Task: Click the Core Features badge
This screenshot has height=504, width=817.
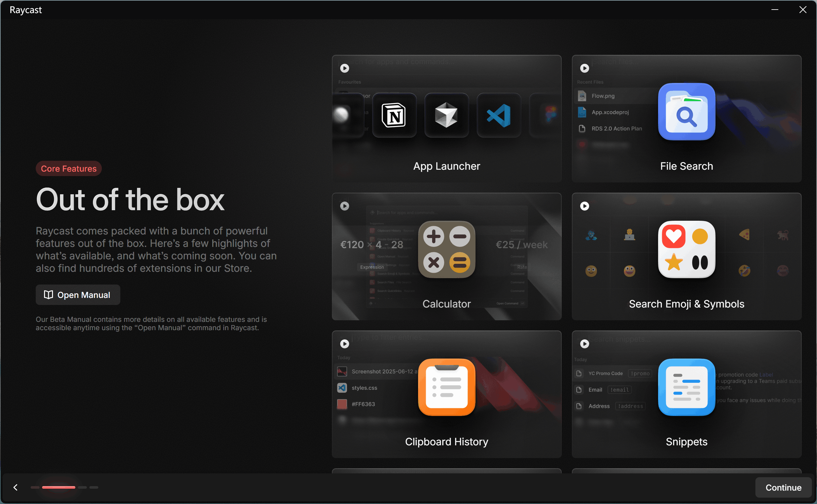Action: coord(69,169)
